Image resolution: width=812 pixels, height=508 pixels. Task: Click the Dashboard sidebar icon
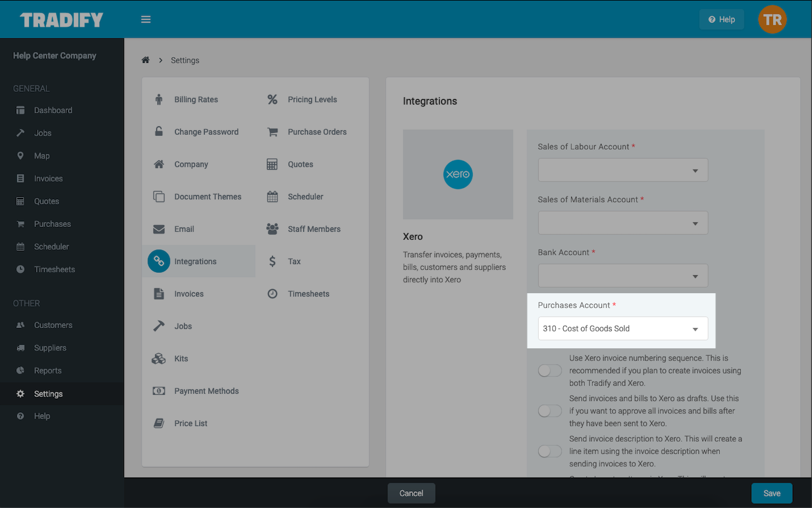point(20,110)
